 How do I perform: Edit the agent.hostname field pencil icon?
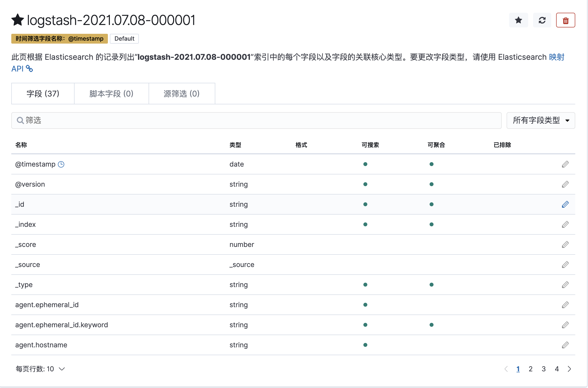pos(565,345)
